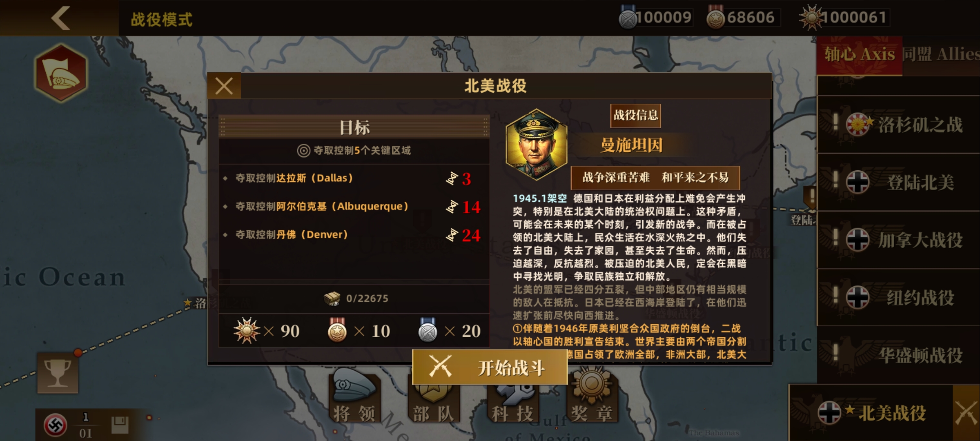Go back using the top-left arrow
The height and width of the screenshot is (441, 980).
(60, 18)
